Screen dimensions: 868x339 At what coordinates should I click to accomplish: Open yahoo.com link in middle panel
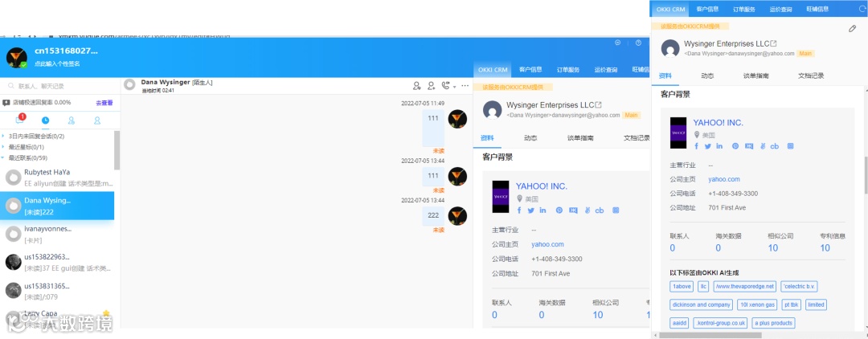point(547,244)
